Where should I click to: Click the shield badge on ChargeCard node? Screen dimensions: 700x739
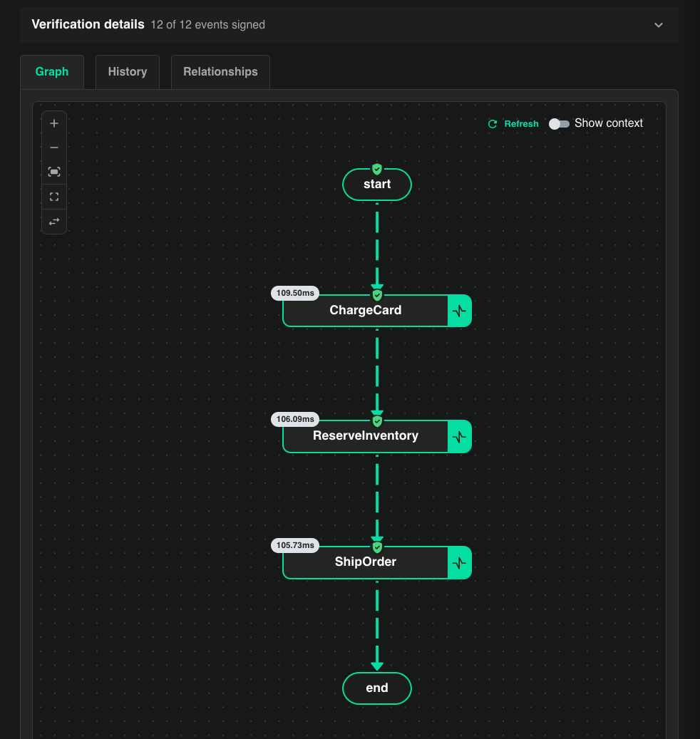377,295
